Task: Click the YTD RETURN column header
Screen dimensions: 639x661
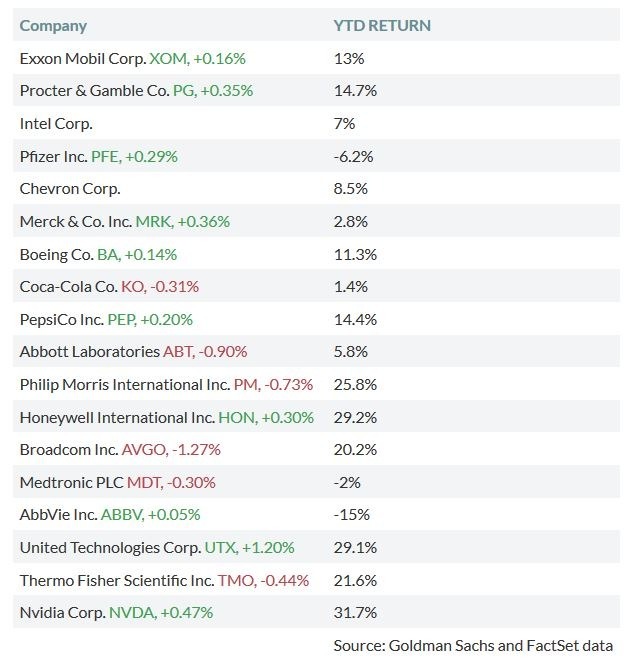Action: click(382, 25)
